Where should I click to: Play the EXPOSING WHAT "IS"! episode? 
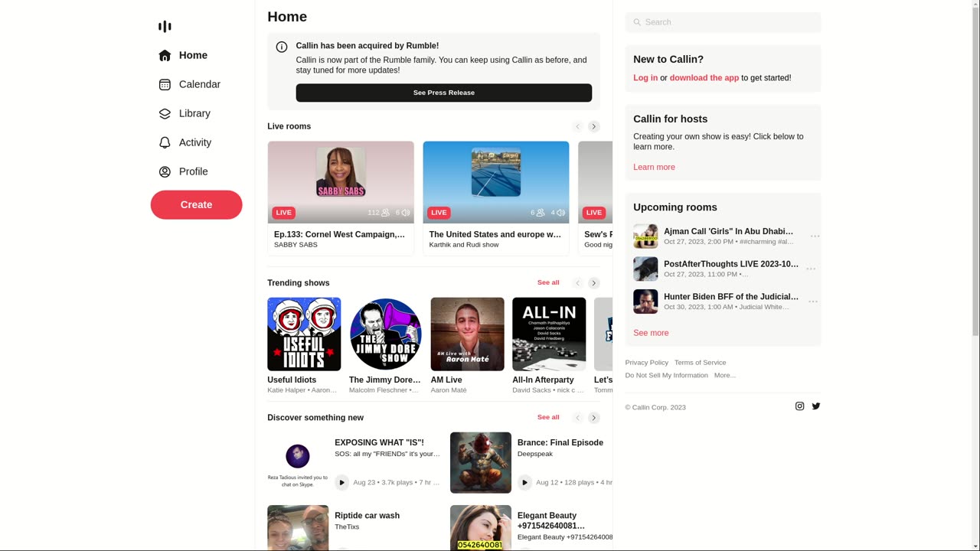[x=342, y=482]
